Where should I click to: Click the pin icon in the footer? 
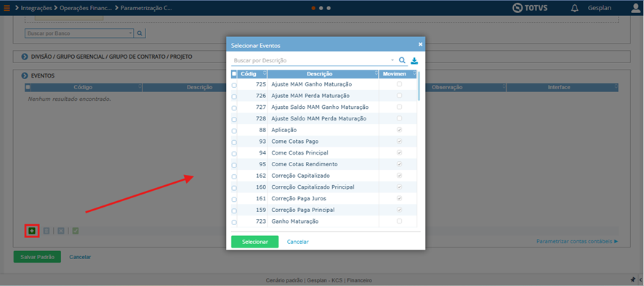632,280
